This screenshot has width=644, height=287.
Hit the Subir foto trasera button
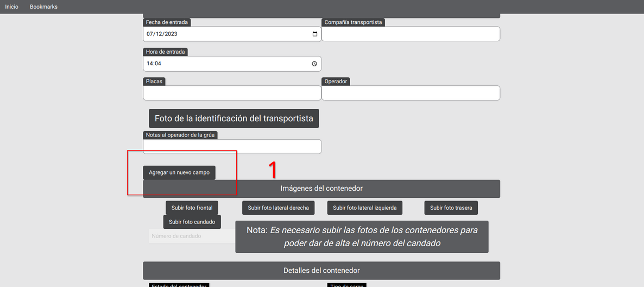pyautogui.click(x=451, y=208)
